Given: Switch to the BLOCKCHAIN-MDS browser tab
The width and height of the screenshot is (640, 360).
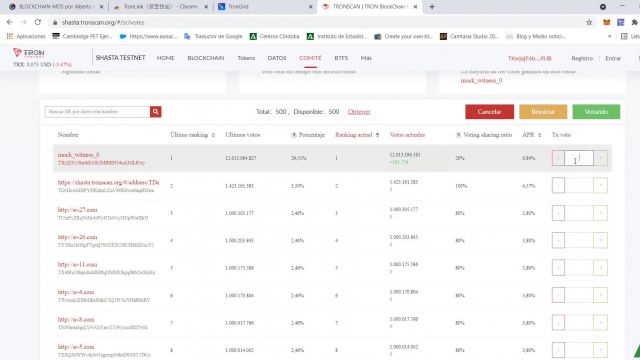Looking at the screenshot, I should (55, 7).
